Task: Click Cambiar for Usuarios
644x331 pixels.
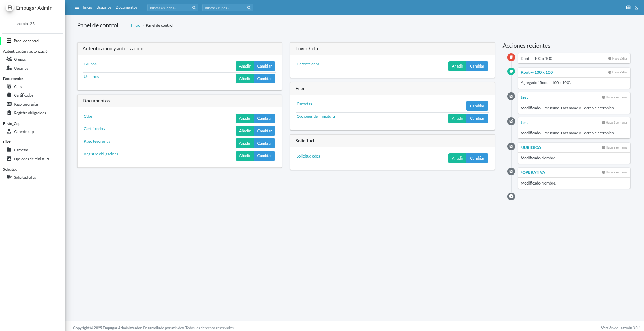Action: point(264,79)
